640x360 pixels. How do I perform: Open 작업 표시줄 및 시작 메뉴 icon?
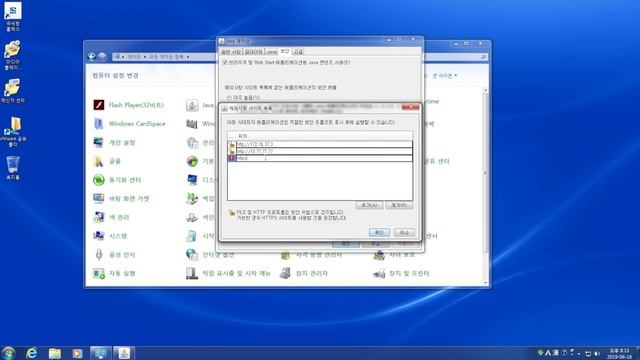192,273
